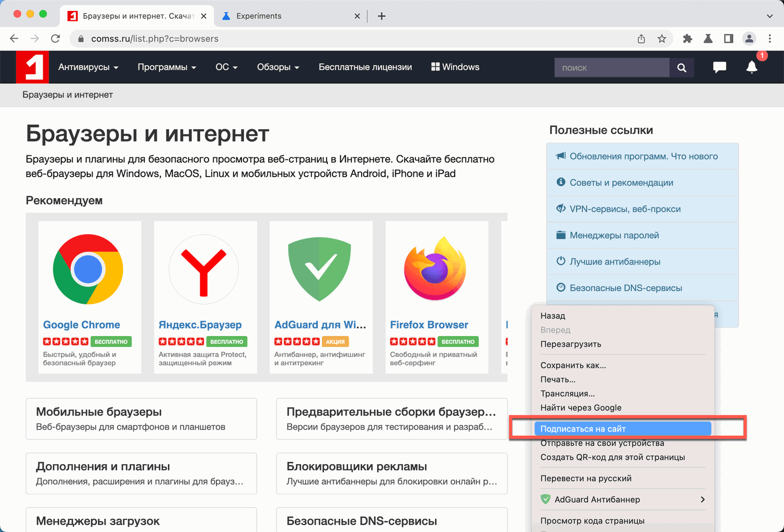
Task: Open the Блокировщики рекламы card
Action: (392, 473)
